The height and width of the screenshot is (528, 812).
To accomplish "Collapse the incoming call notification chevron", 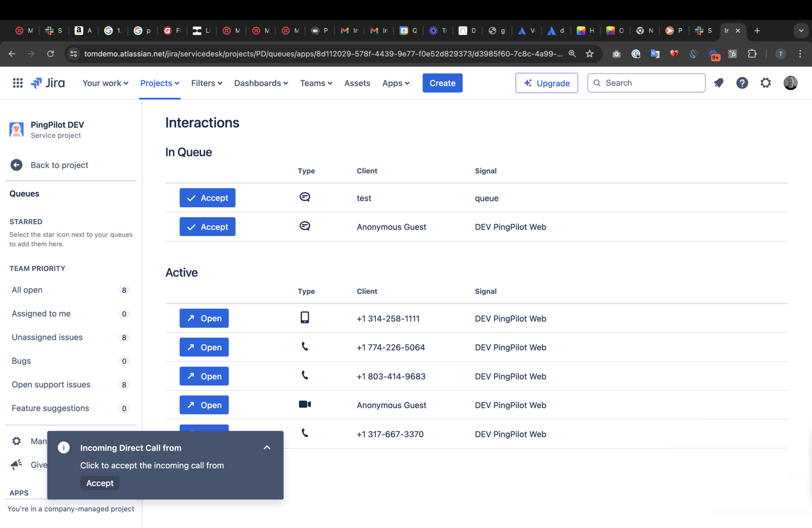I will (x=267, y=448).
